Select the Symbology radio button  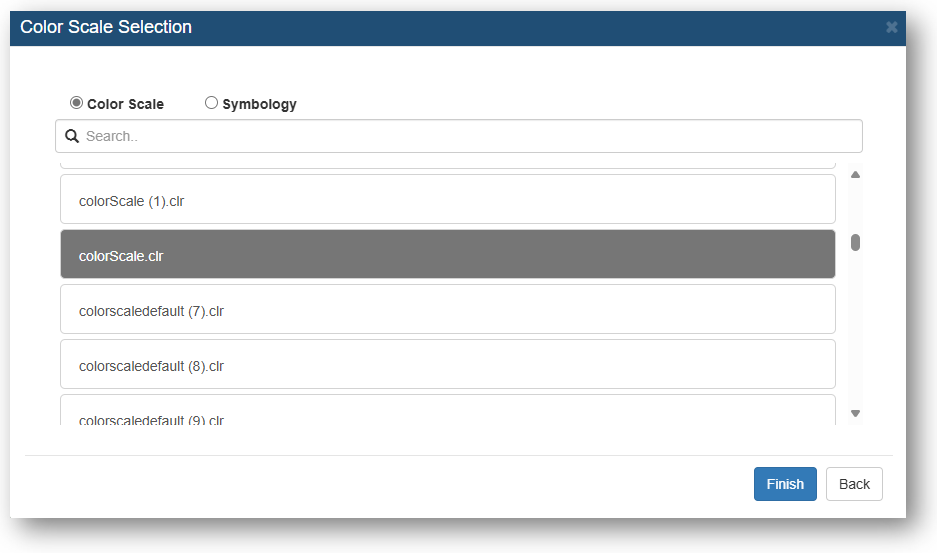pos(212,103)
